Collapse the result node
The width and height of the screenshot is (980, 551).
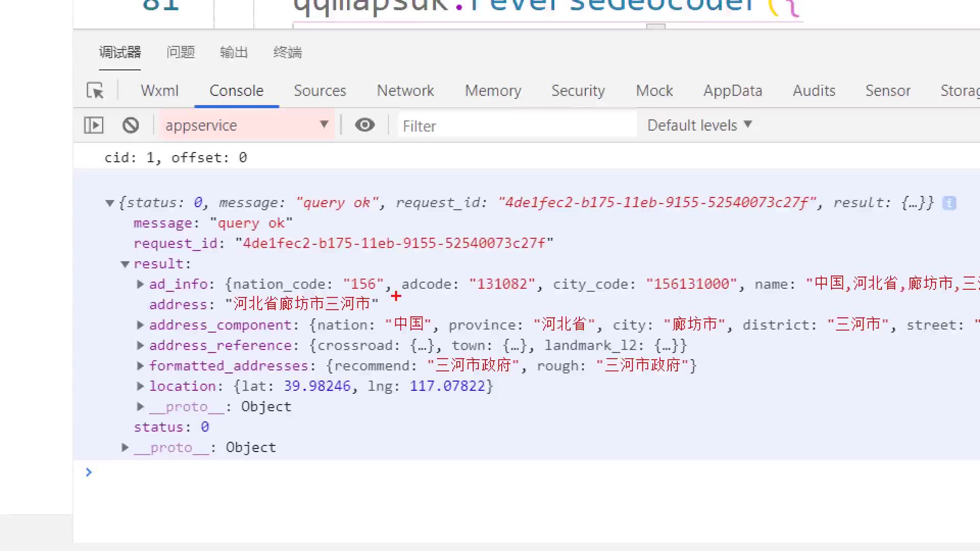pos(125,264)
